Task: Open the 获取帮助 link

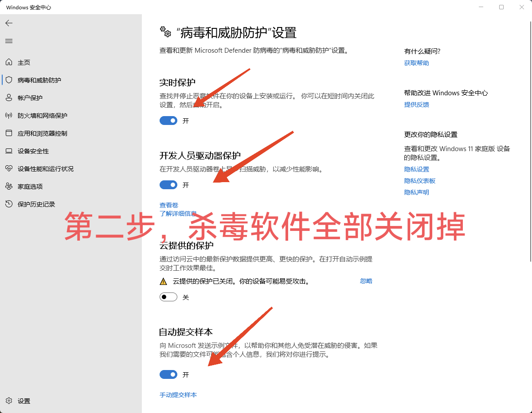Action: coord(416,63)
